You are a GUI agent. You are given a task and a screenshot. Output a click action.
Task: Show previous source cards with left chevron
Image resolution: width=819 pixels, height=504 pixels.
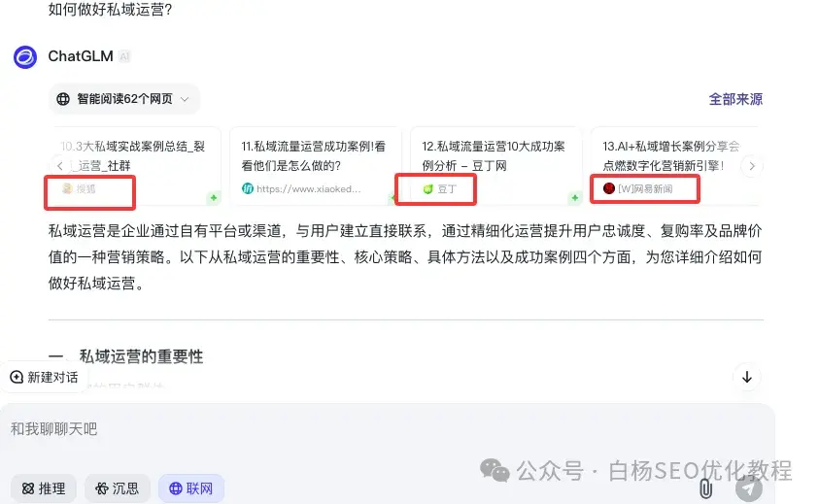click(60, 166)
